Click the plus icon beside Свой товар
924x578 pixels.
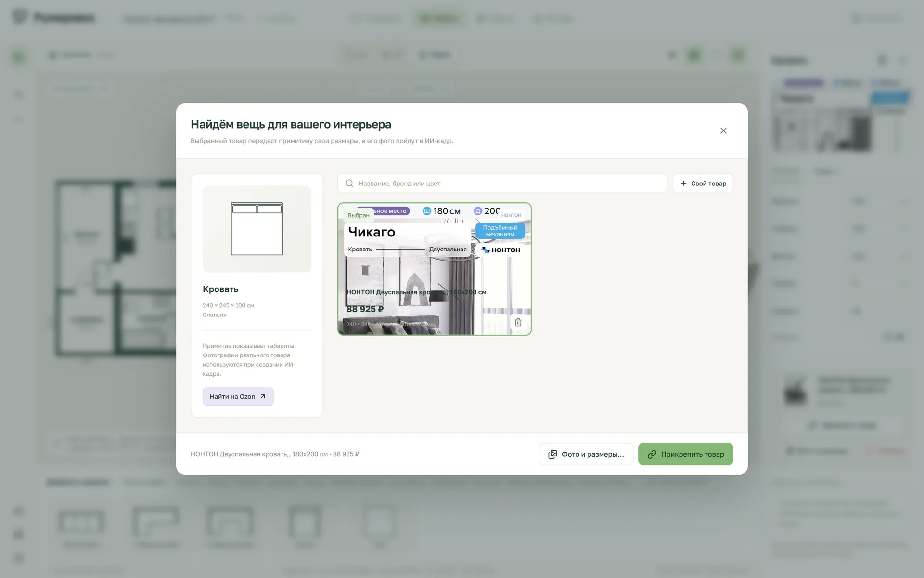[x=683, y=183]
